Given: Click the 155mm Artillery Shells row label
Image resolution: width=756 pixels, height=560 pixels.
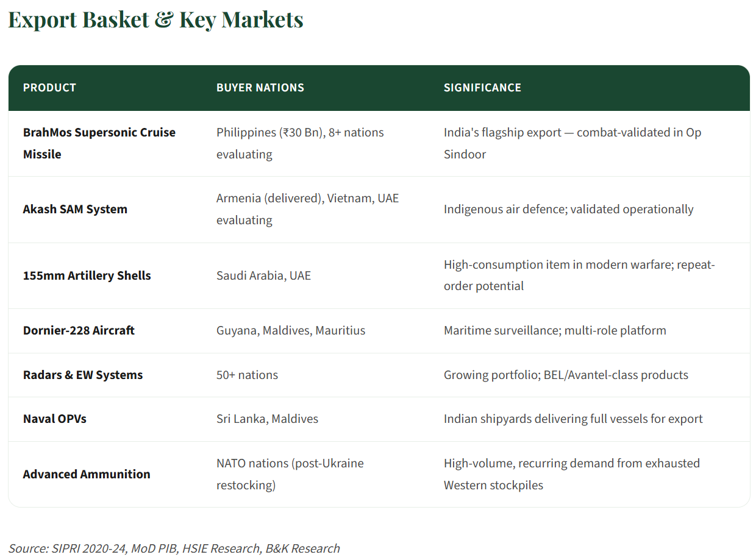Looking at the screenshot, I should pyautogui.click(x=87, y=275).
